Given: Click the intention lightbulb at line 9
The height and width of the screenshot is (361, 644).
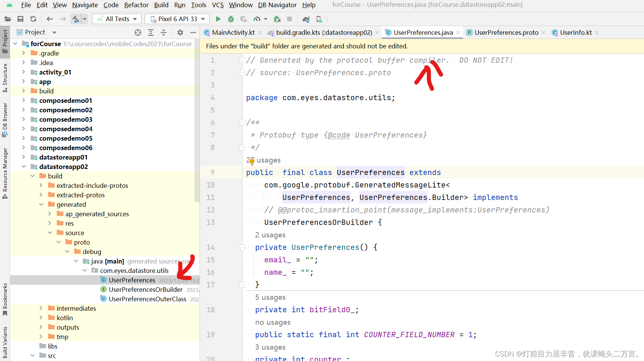Looking at the screenshot, I should [252, 162].
